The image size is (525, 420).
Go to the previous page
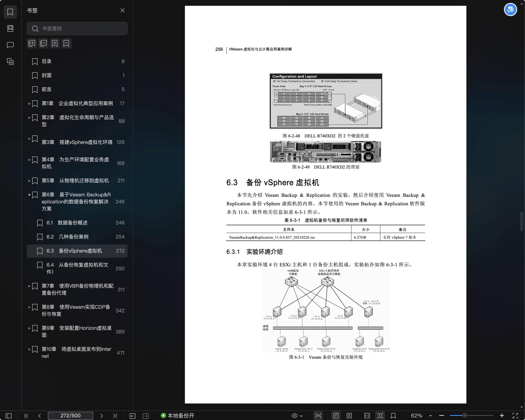coord(40,416)
